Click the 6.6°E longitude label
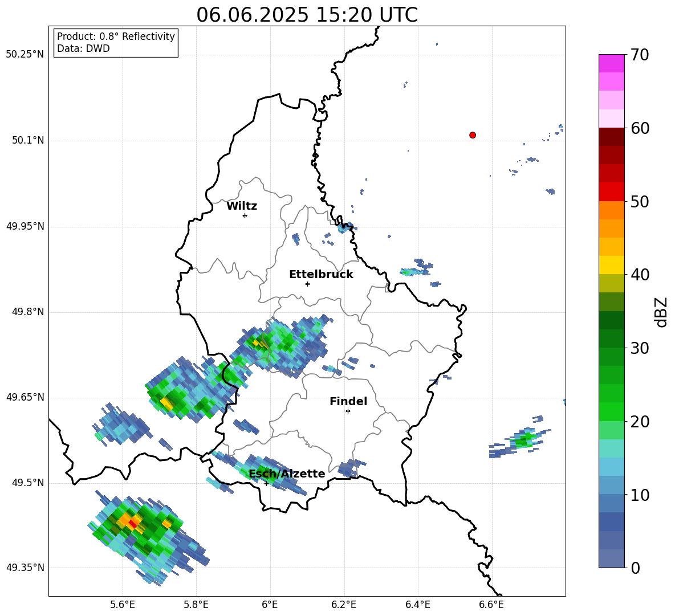The height and width of the screenshot is (616, 675). [x=491, y=605]
